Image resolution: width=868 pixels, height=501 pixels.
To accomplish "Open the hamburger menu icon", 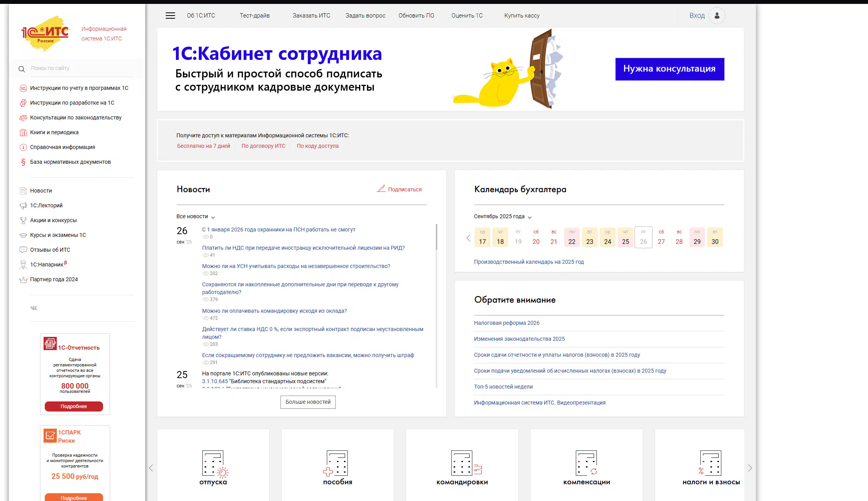I will click(170, 16).
